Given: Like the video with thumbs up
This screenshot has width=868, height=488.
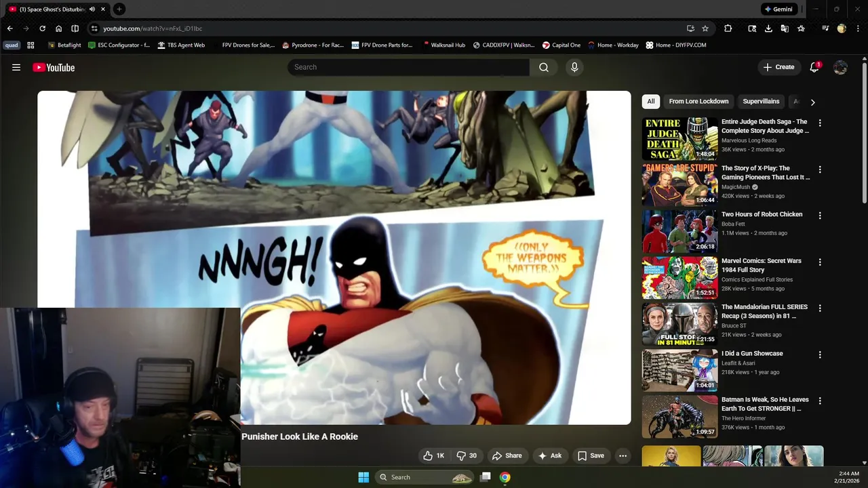Looking at the screenshot, I should [x=434, y=455].
